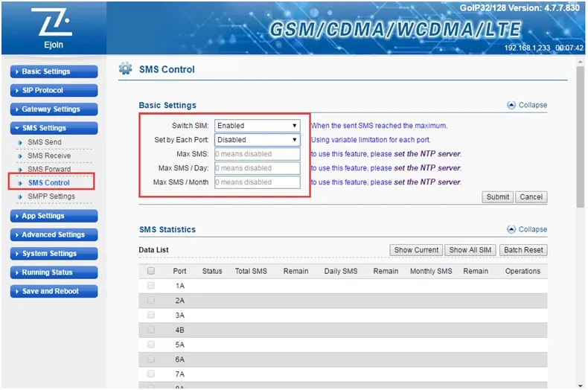Toggle the select-all checkbox in table header
This screenshot has width=588, height=390.
(151, 271)
